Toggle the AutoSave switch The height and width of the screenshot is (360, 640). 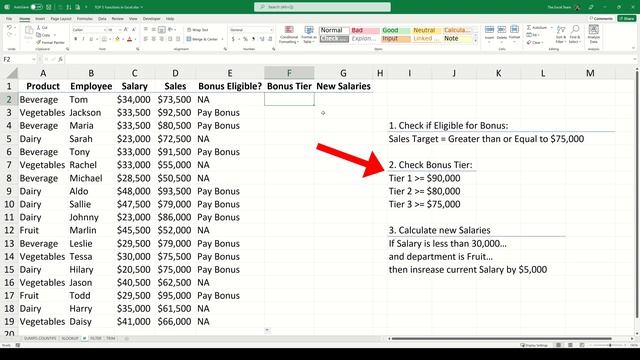36,7
